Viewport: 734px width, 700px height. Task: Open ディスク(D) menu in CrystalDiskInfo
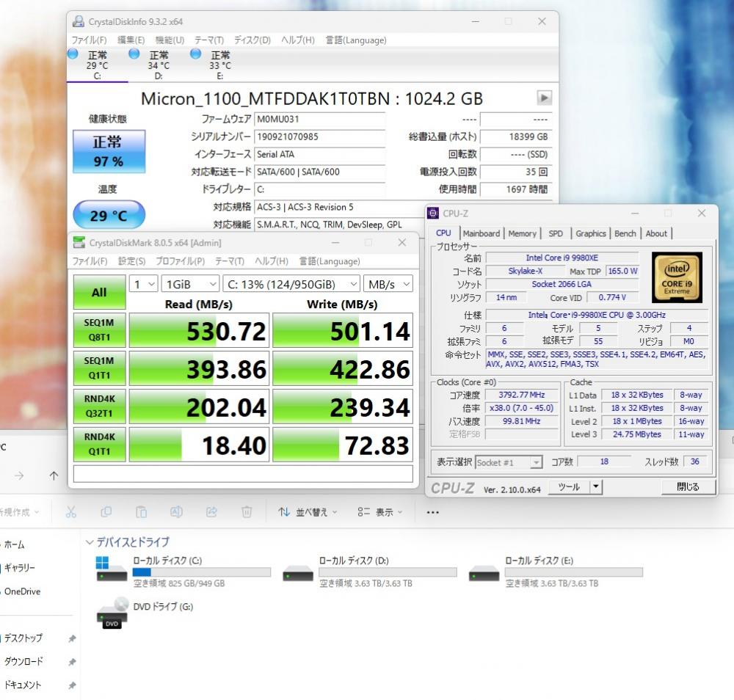click(x=252, y=40)
